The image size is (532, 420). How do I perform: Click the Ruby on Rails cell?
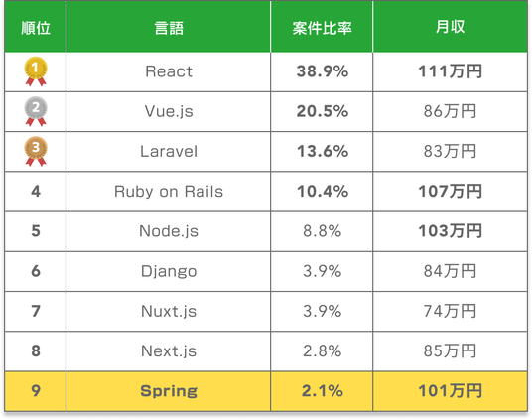click(169, 192)
